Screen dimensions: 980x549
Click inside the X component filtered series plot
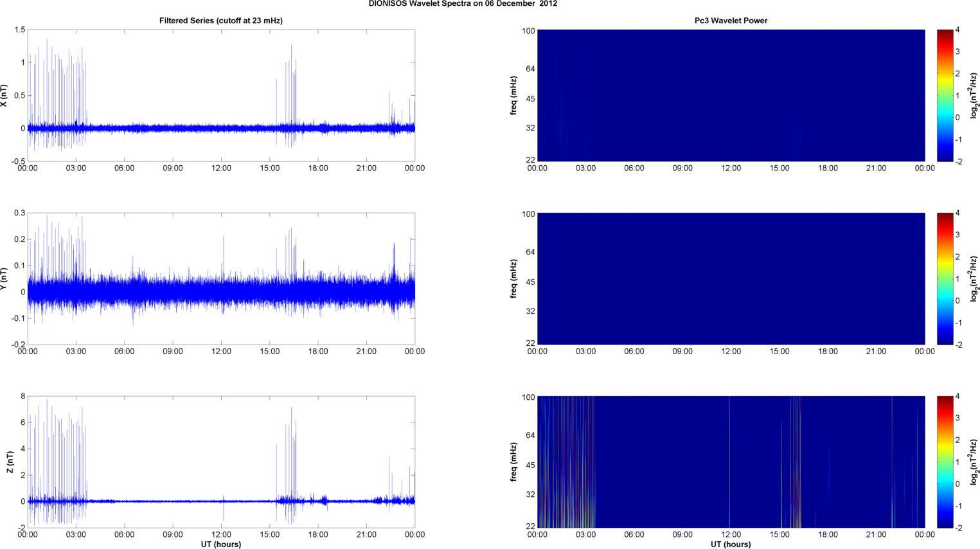click(x=221, y=95)
